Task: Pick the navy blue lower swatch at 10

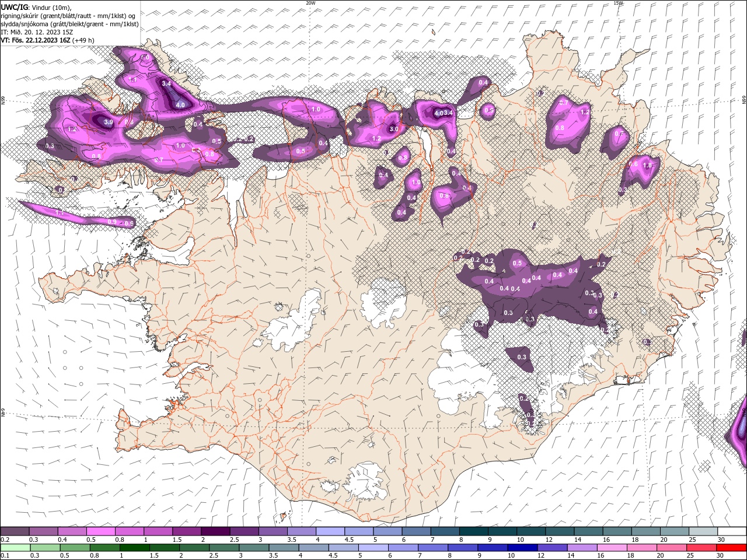Action: pos(522,548)
